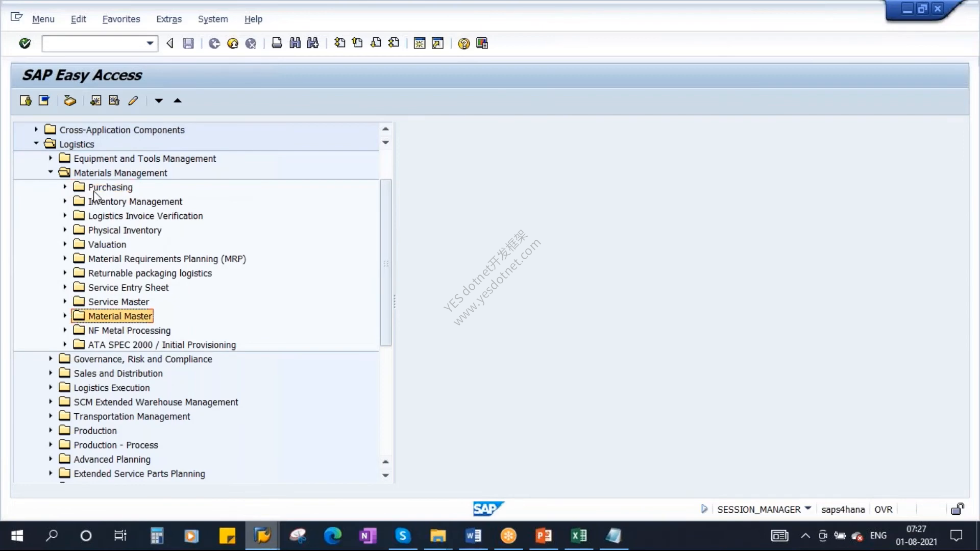Expand the Equipment and Tools Management arrow
Image resolution: width=980 pixels, height=551 pixels.
point(51,158)
